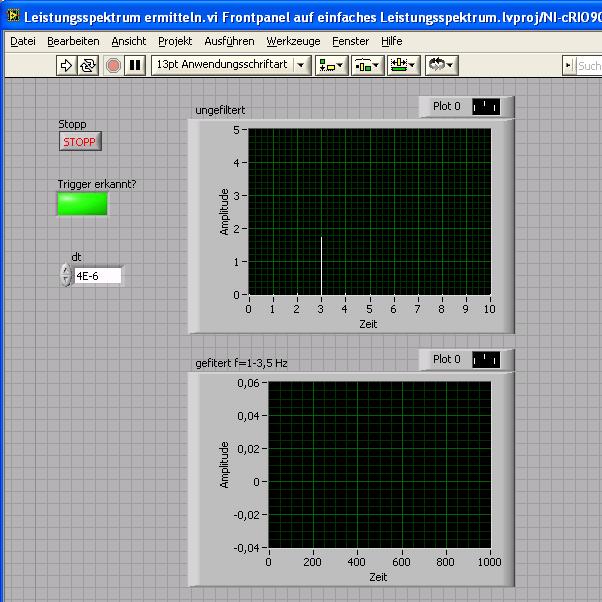The height and width of the screenshot is (602, 602).
Task: Open the Werkzeuge menu
Action: click(293, 41)
